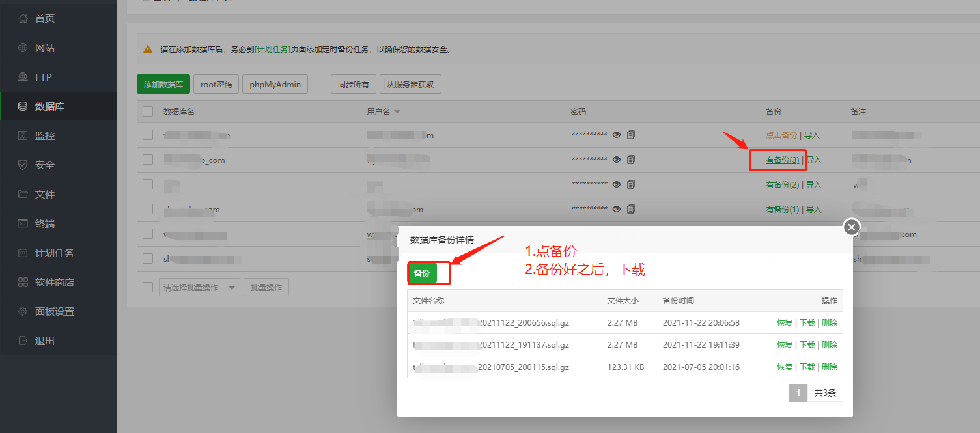
Task: Click the green 备份 button in dialog
Action: 422,273
